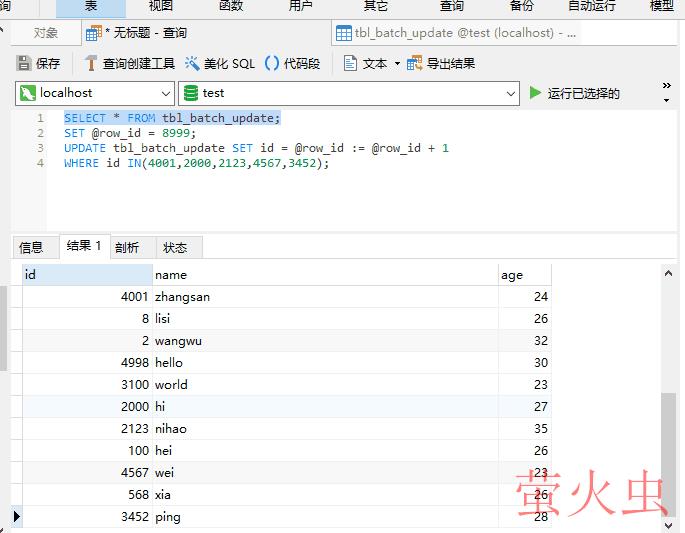Expand the Text (文本) dropdown arrow
Image resolution: width=685 pixels, height=533 pixels.
(x=397, y=63)
